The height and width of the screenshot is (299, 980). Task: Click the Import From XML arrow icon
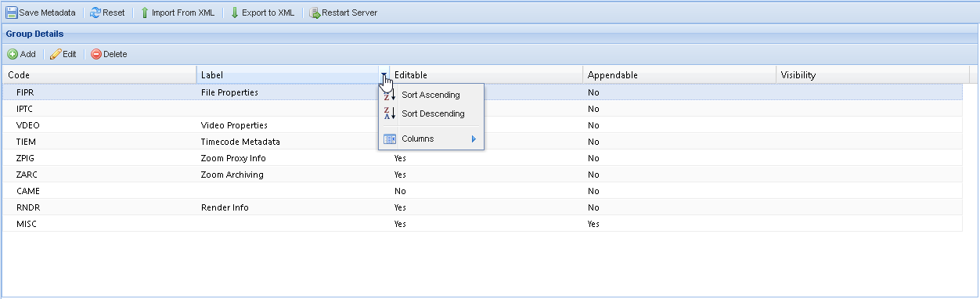click(145, 13)
